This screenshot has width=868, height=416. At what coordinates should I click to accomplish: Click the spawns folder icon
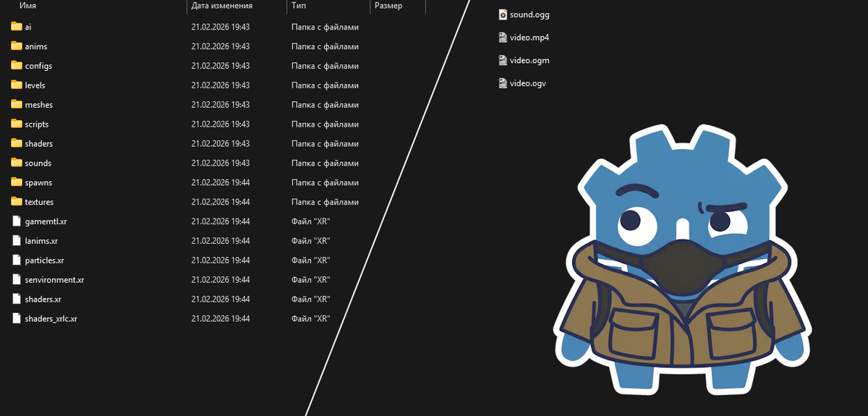[17, 183]
